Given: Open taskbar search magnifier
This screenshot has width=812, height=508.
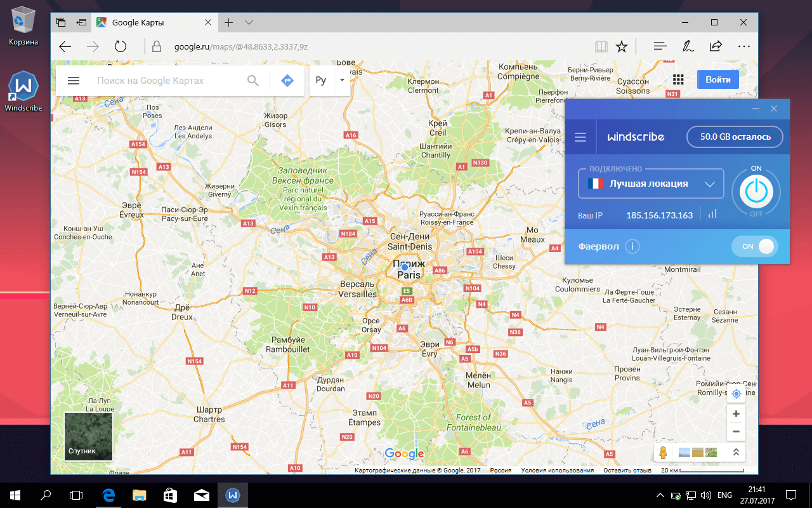Looking at the screenshot, I should [x=46, y=494].
